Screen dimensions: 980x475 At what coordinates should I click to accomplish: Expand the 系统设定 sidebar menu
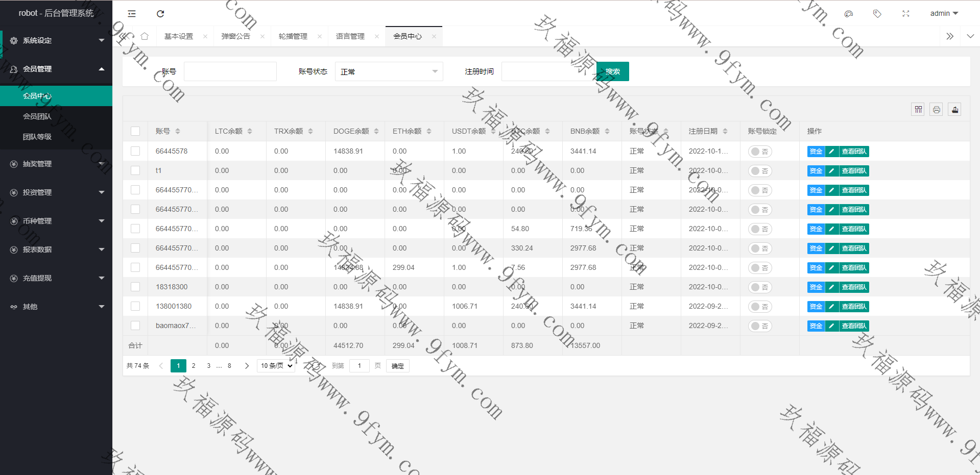[x=56, y=40]
